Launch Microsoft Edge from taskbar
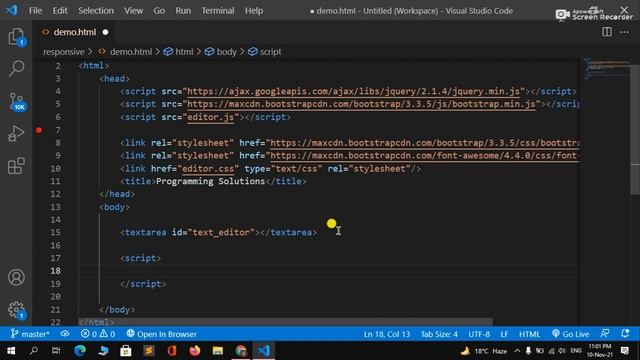Viewport: 640px width, 360px height. [x=80, y=351]
